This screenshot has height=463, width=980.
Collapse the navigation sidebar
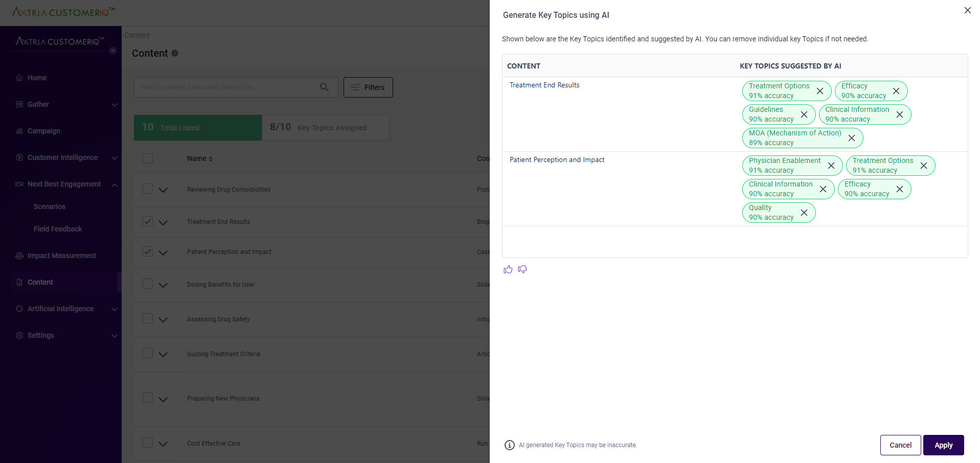(113, 51)
